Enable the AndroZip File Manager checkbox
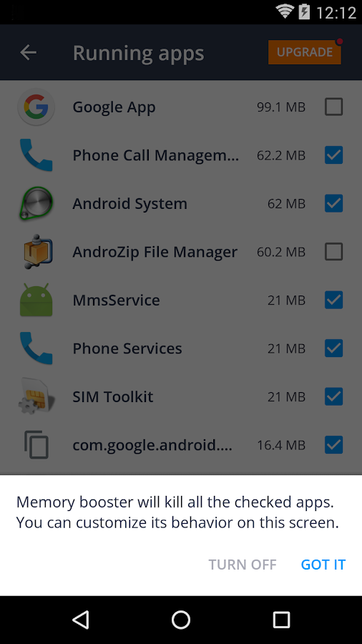This screenshot has width=362, height=644. click(333, 251)
